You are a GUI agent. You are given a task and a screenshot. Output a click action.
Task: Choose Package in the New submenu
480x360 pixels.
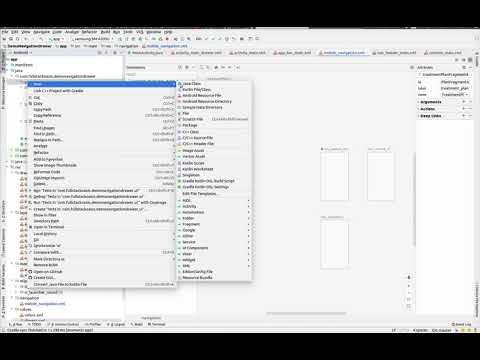(x=214, y=125)
